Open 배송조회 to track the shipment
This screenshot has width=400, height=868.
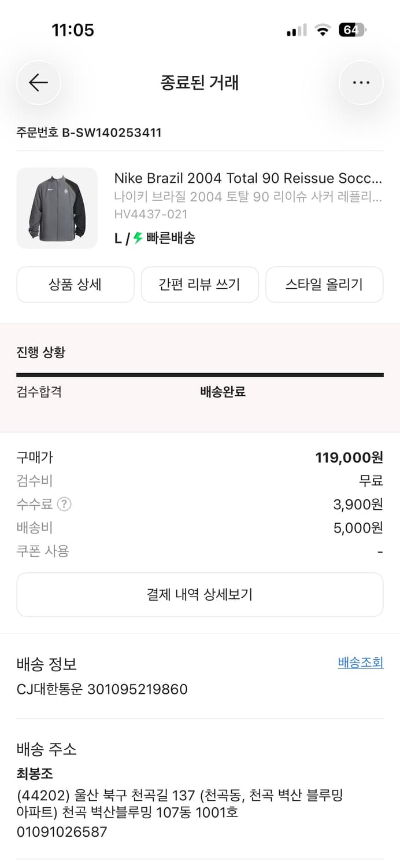click(361, 664)
